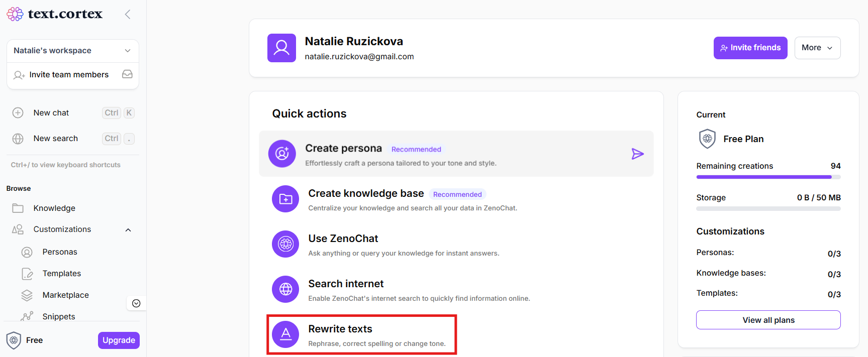Click the Free Plan shield icon in plan card

[707, 139]
